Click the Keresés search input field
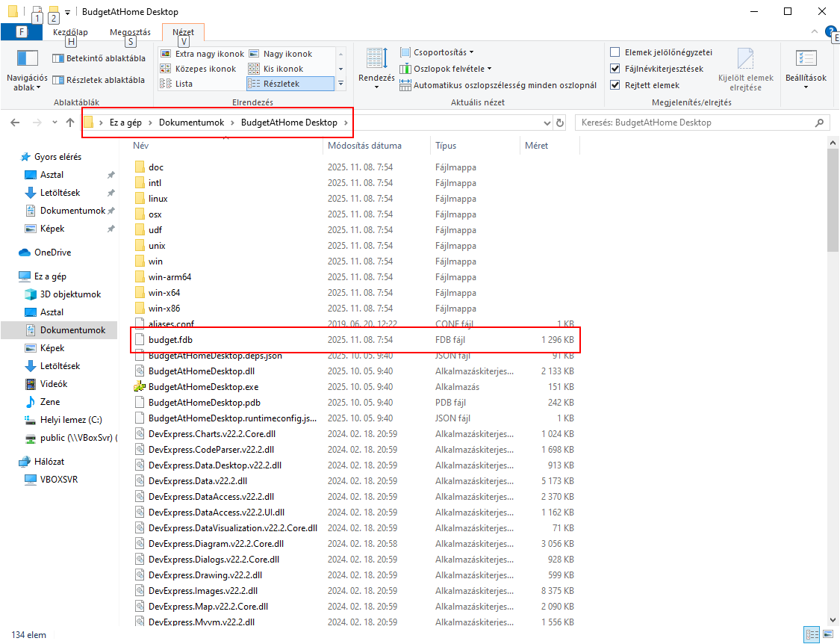The height and width of the screenshot is (644, 840). (x=694, y=123)
